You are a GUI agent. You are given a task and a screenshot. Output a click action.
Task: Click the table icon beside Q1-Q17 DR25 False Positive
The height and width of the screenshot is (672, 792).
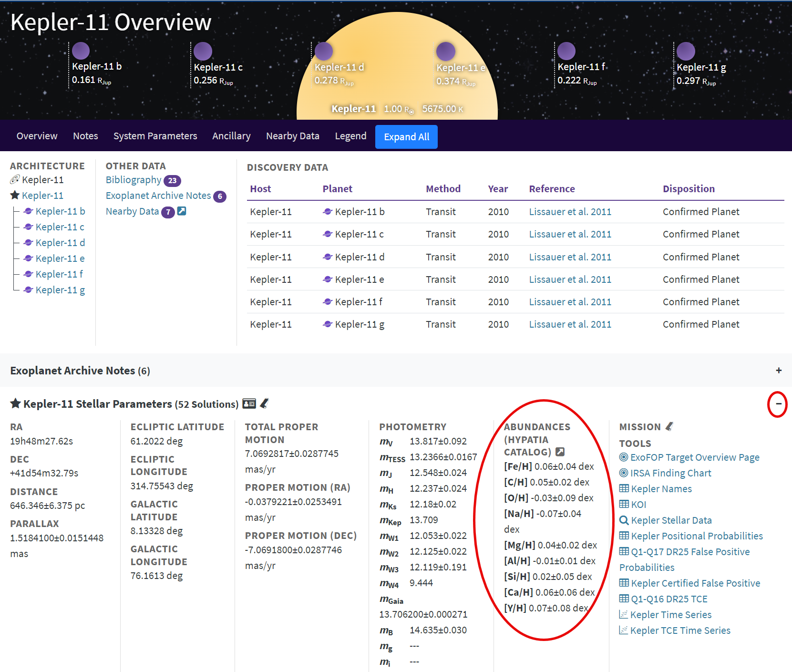pyautogui.click(x=624, y=551)
